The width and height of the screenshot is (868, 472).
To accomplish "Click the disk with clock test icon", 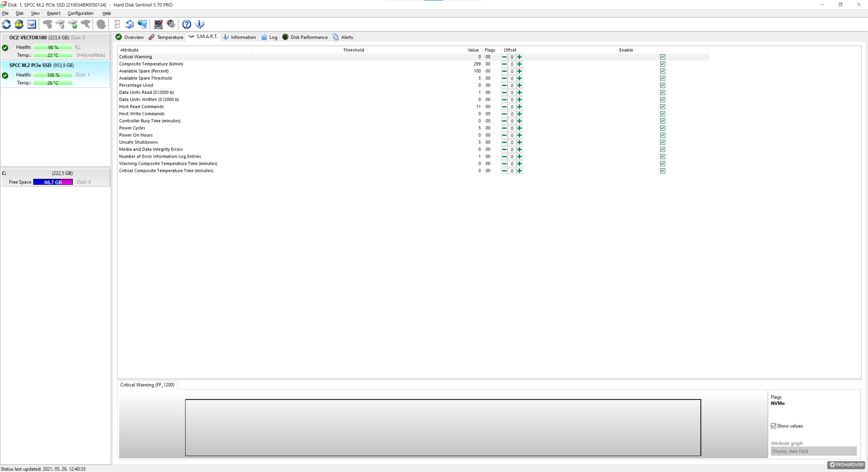I will click(x=60, y=24).
